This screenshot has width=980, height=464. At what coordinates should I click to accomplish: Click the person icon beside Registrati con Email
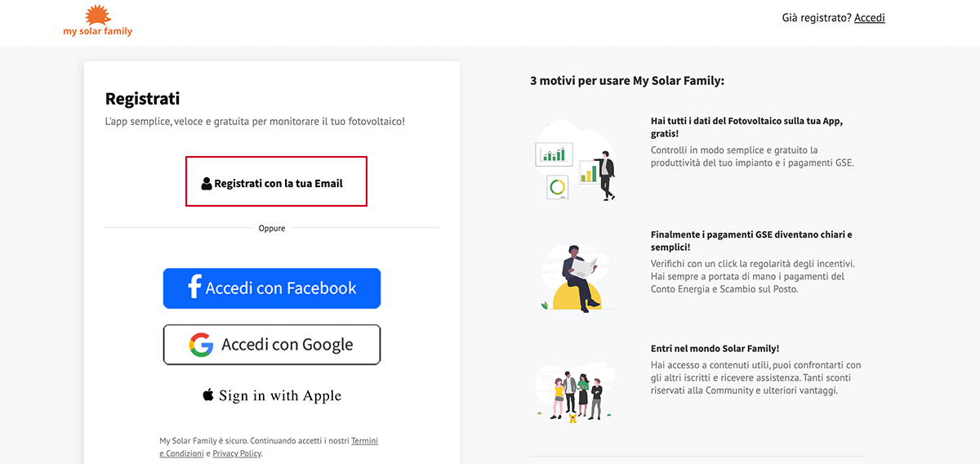click(x=207, y=184)
